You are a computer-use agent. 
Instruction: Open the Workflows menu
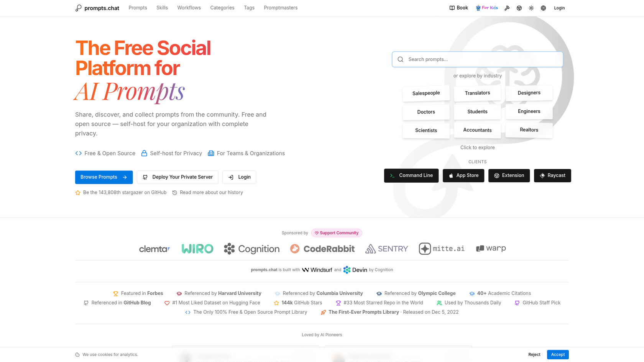pos(189,8)
